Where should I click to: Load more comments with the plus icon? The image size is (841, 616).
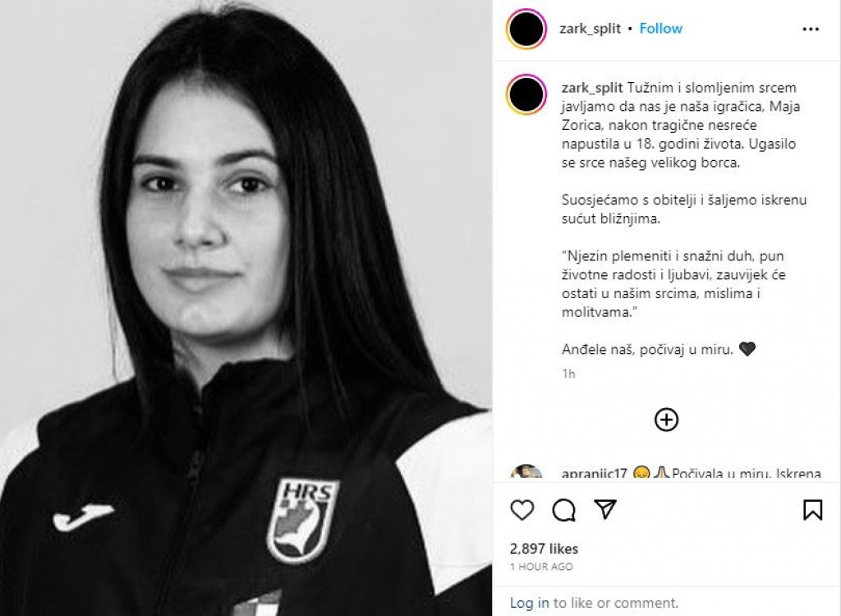pos(666,420)
